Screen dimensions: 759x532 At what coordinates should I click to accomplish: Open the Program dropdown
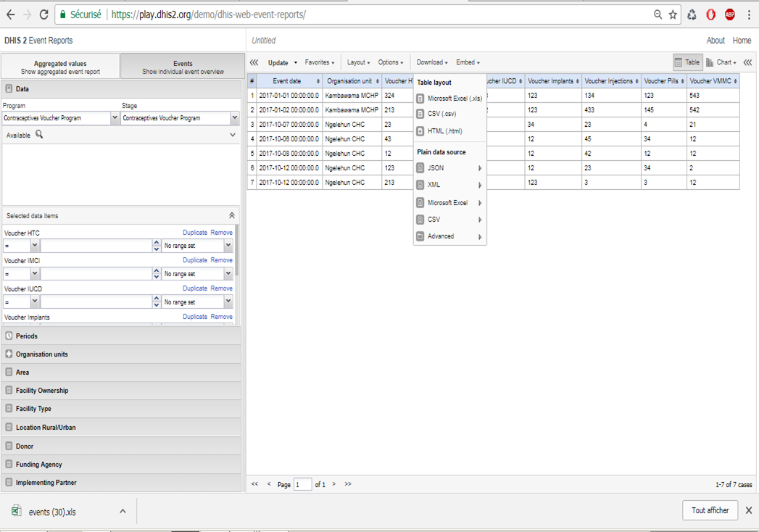pyautogui.click(x=115, y=118)
